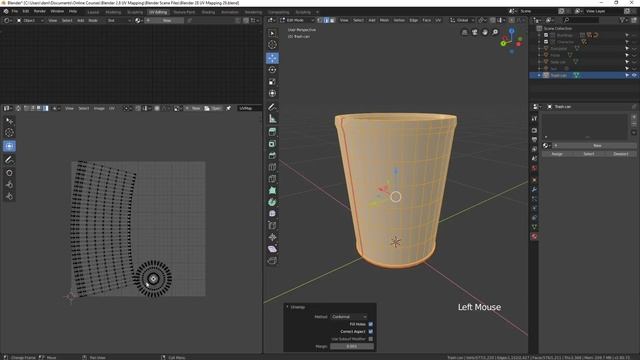Choose the Knife tool
This screenshot has height=360, width=640.
coord(272,179)
